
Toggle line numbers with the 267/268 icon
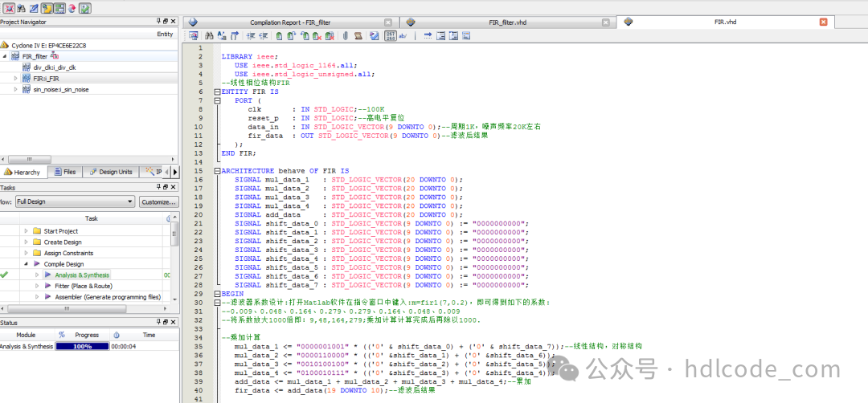[391, 36]
